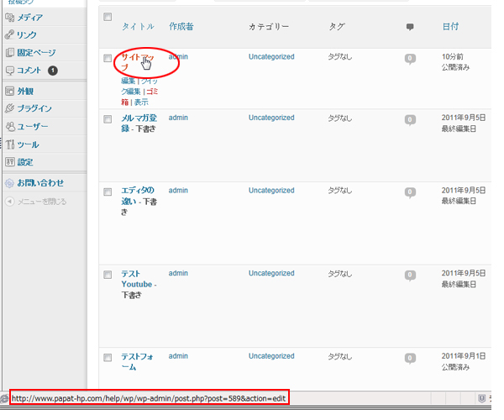Click the 固定ページ page icon
This screenshot has width=504, height=420.
click(x=9, y=52)
